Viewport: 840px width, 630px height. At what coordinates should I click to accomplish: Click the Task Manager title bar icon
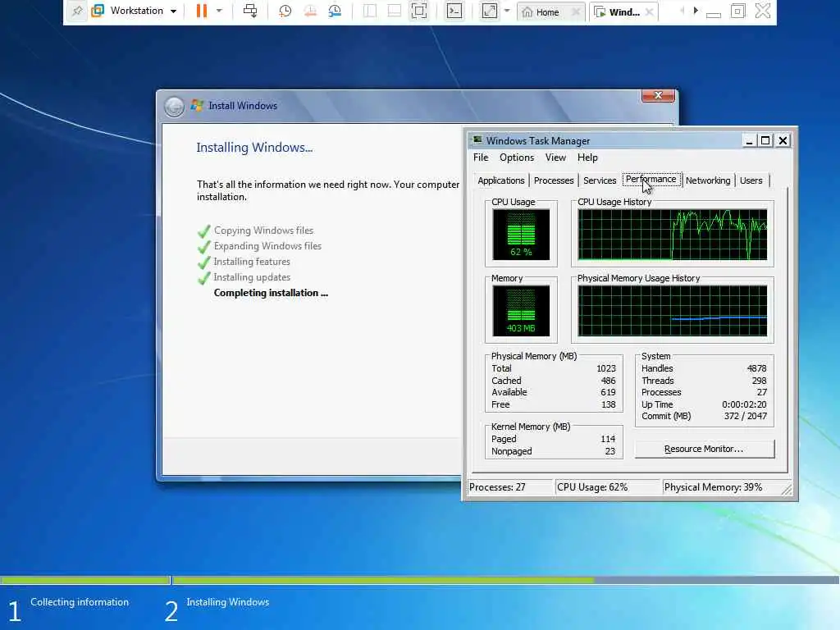pyautogui.click(x=477, y=140)
